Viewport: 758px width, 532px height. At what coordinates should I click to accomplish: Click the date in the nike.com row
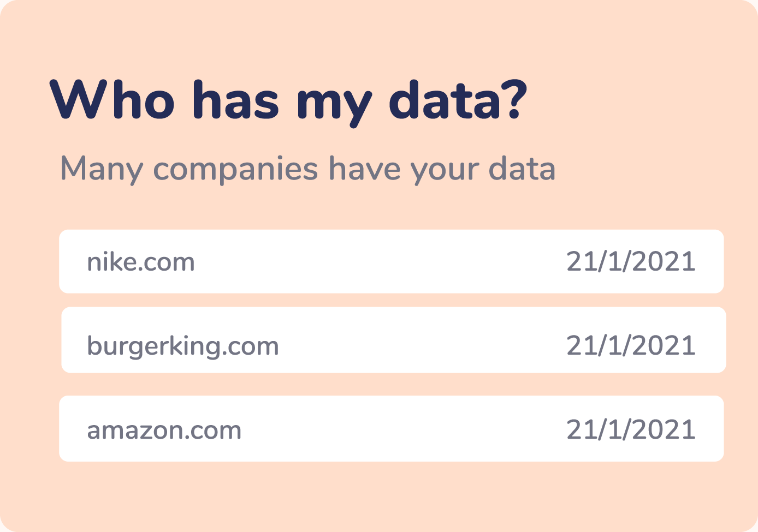click(631, 262)
